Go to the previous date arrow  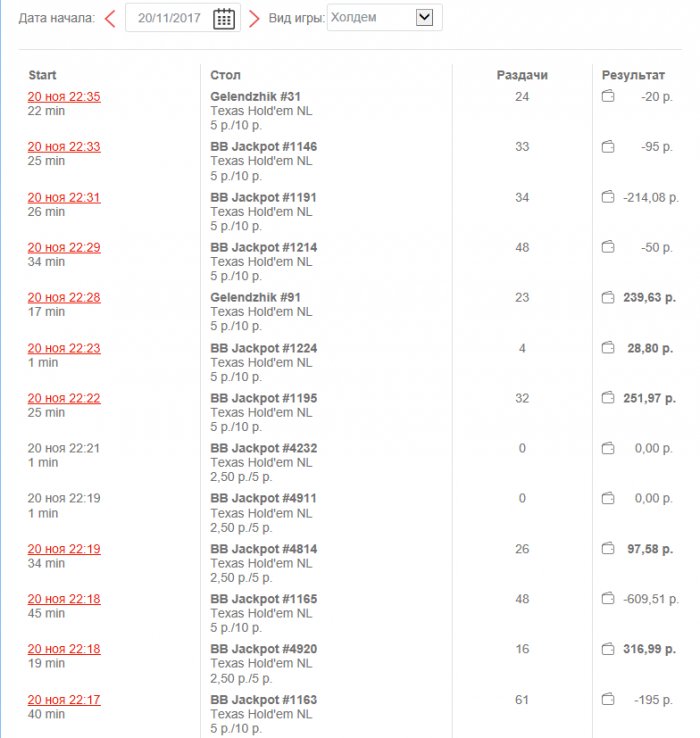click(x=110, y=18)
